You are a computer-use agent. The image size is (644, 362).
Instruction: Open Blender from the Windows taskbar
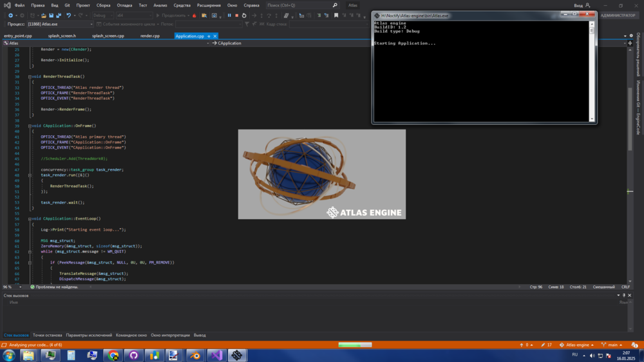195,355
